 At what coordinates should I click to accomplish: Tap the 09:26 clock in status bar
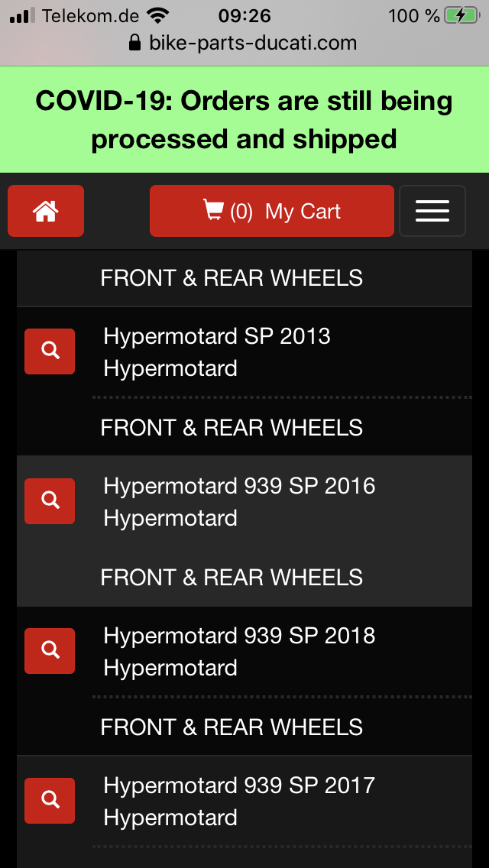point(244,15)
